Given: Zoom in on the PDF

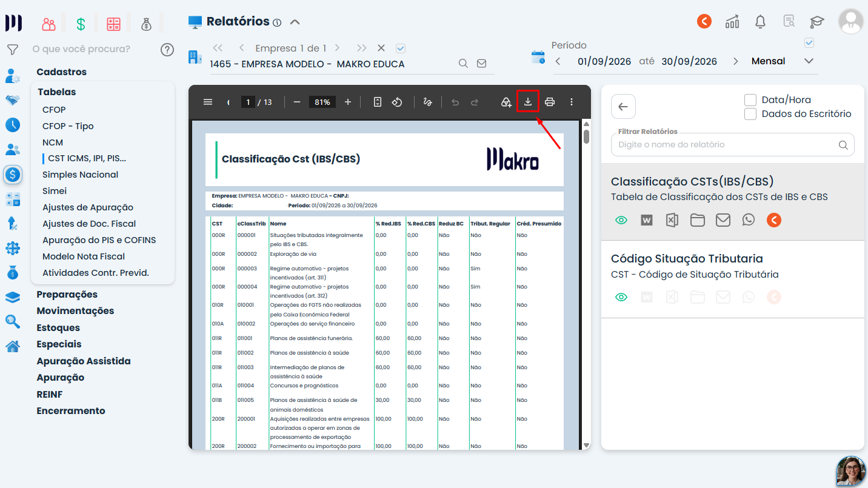Looking at the screenshot, I should coord(348,102).
